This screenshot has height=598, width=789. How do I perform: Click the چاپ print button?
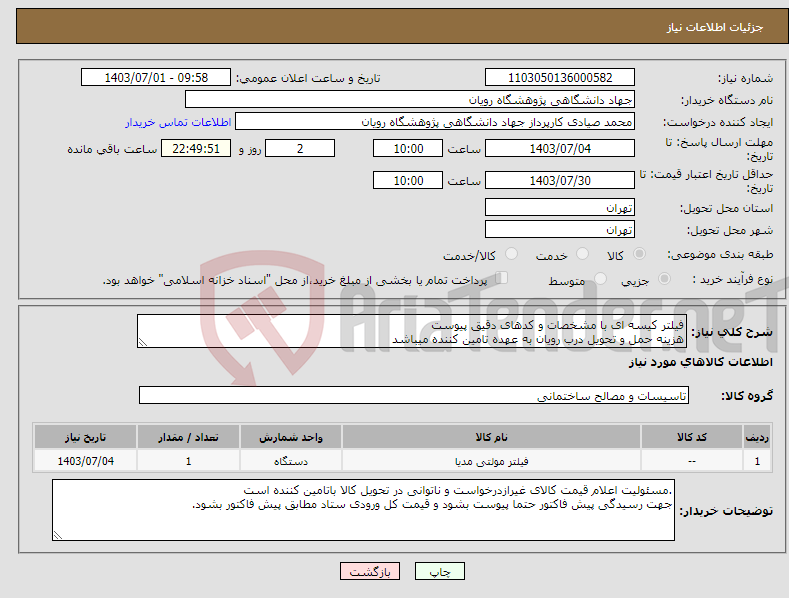pos(440,571)
